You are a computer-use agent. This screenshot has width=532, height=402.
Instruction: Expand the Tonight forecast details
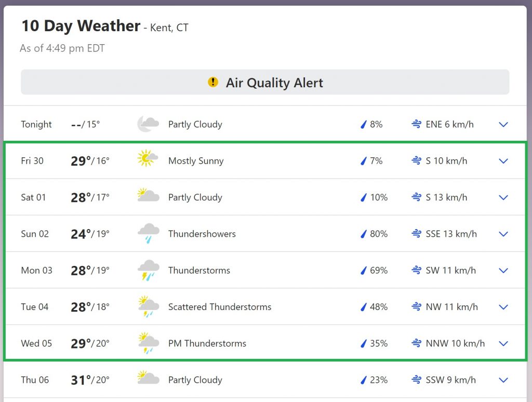click(x=503, y=124)
